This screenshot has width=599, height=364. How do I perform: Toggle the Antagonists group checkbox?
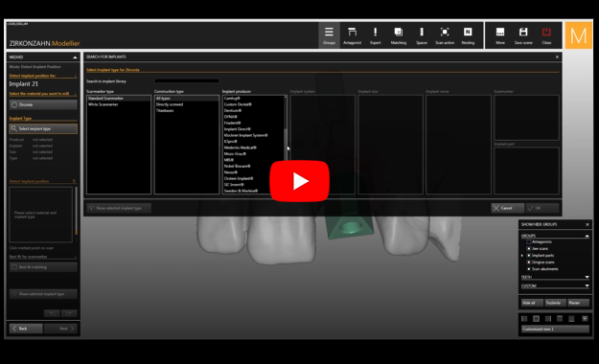point(529,241)
